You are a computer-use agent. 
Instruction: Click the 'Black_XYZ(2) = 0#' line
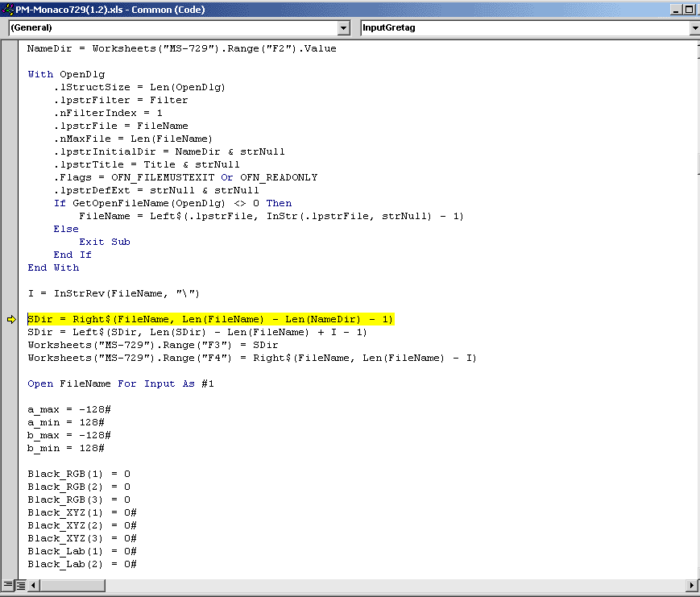point(82,525)
